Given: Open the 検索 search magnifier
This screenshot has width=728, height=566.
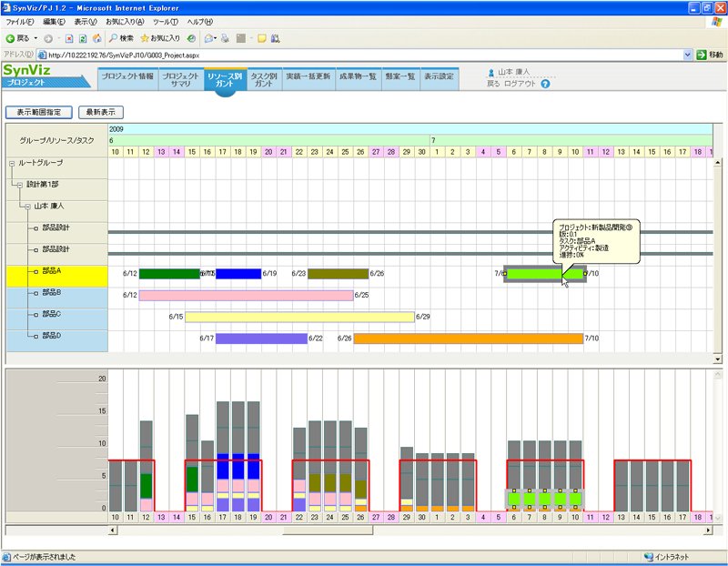Looking at the screenshot, I should tap(113, 38).
